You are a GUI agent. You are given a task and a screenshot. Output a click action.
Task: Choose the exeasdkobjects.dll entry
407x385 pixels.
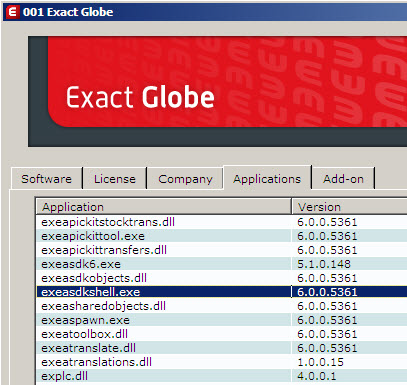[222, 278]
